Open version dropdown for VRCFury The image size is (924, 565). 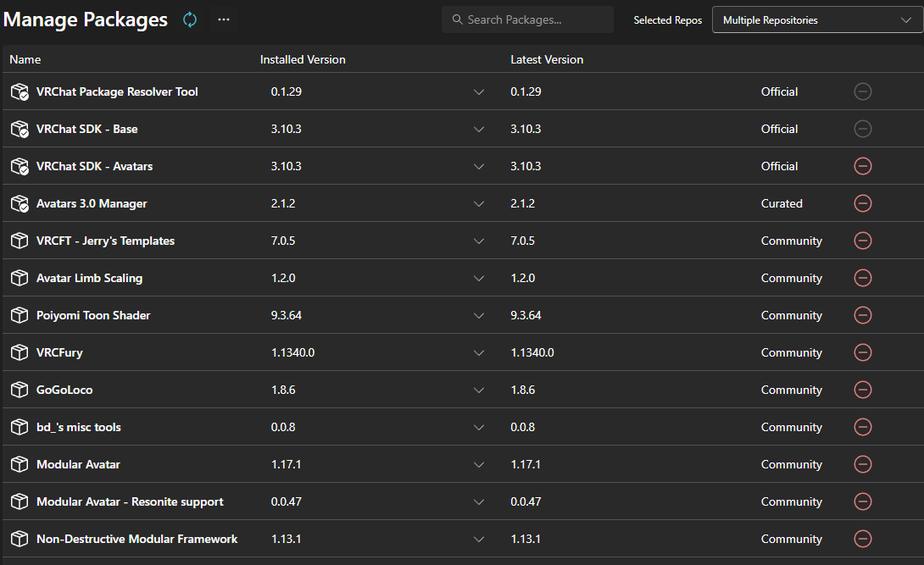coord(479,352)
